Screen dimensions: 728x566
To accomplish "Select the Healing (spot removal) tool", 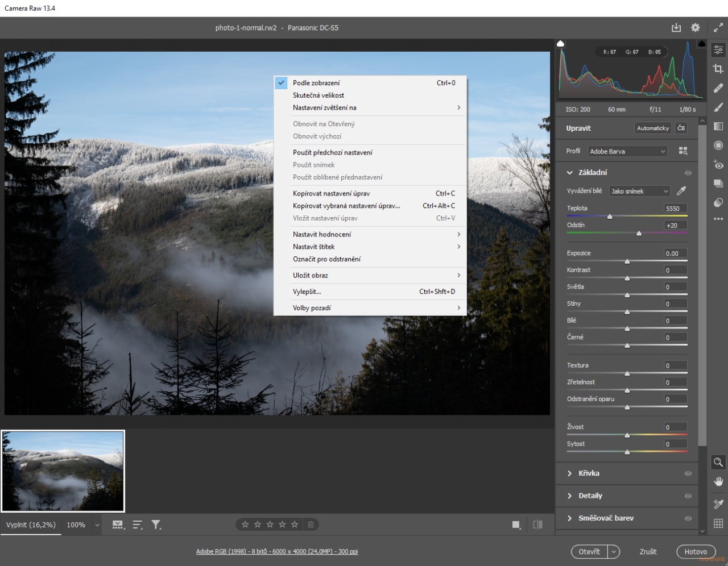I will point(718,88).
